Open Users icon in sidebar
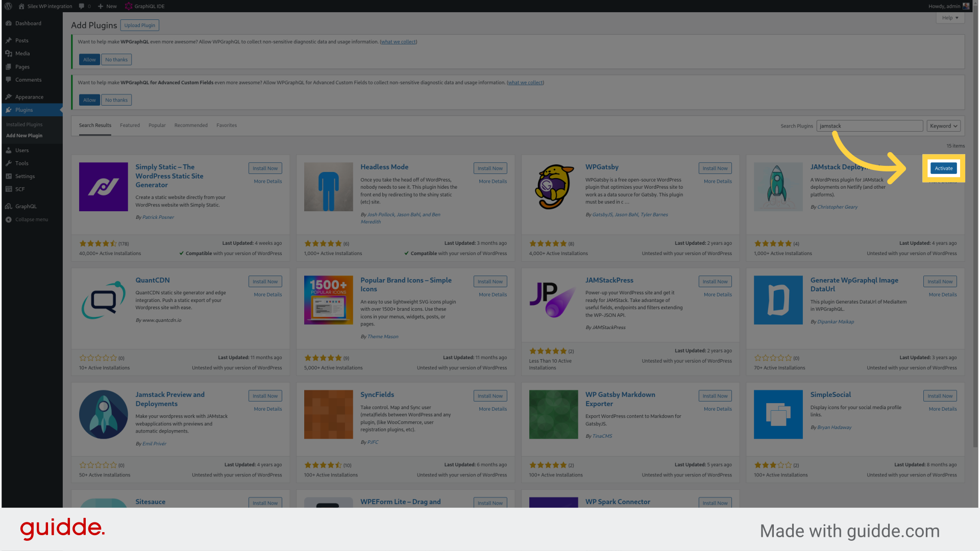Image resolution: width=980 pixels, height=551 pixels. (8, 151)
